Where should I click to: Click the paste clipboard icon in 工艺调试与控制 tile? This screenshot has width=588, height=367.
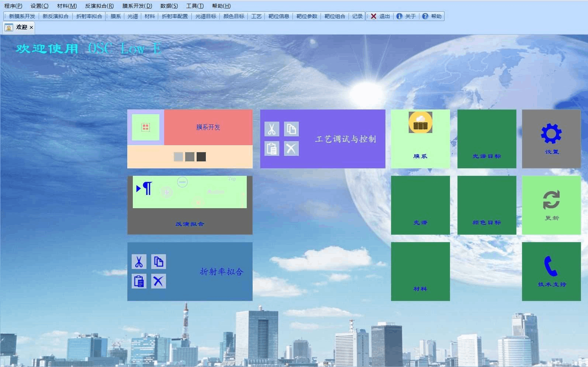coord(271,148)
